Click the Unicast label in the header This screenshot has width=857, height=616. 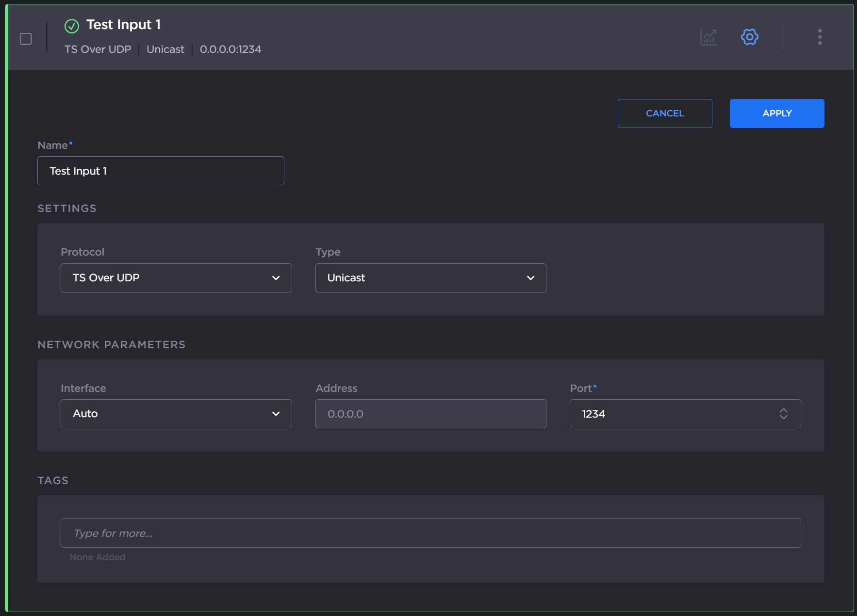165,49
